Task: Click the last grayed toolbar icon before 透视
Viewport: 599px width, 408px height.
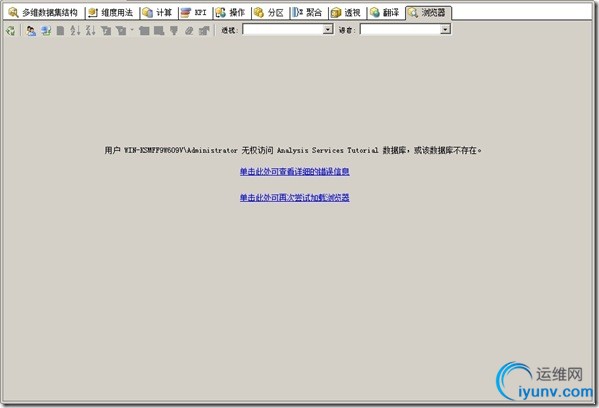Action: (204, 31)
